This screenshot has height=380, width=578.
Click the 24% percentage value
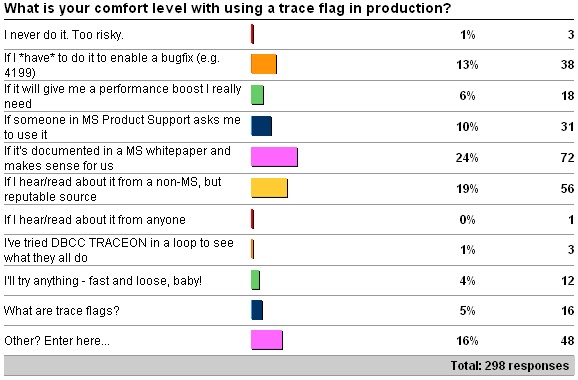[x=467, y=158]
